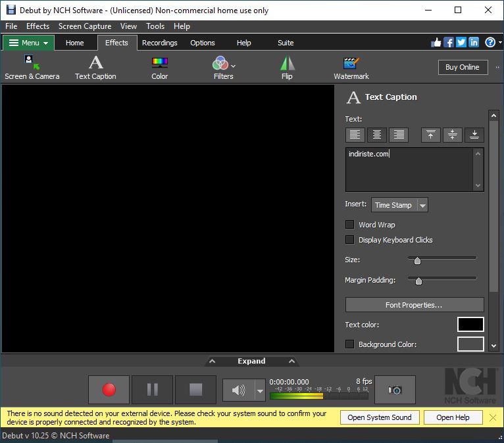Open the File menu
Viewport: 504px width, 443px height.
point(11,26)
